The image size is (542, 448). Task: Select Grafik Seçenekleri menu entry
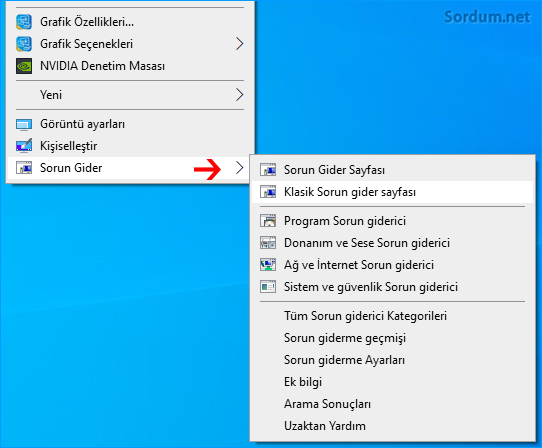coord(130,44)
